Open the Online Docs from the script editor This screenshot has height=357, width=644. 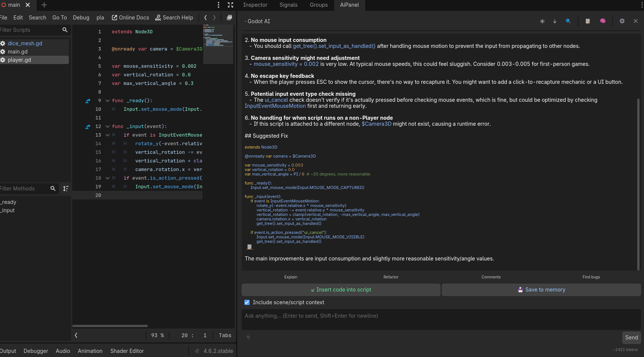point(130,18)
